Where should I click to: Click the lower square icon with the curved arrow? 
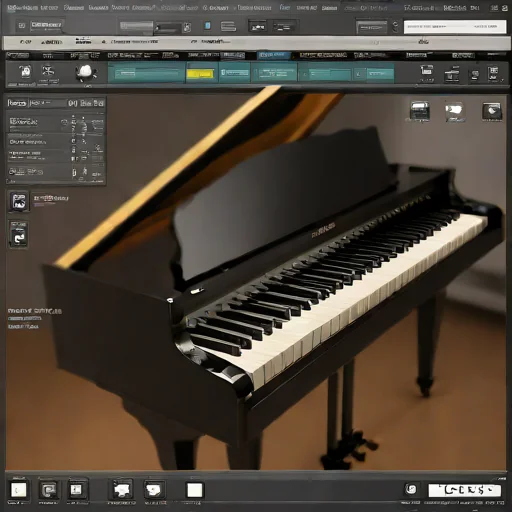[18, 234]
